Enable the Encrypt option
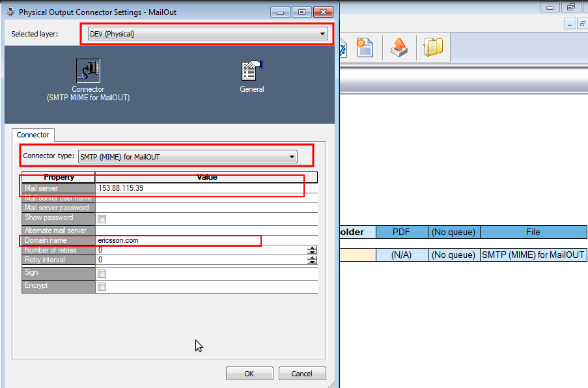The height and width of the screenshot is (388, 588). (102, 286)
